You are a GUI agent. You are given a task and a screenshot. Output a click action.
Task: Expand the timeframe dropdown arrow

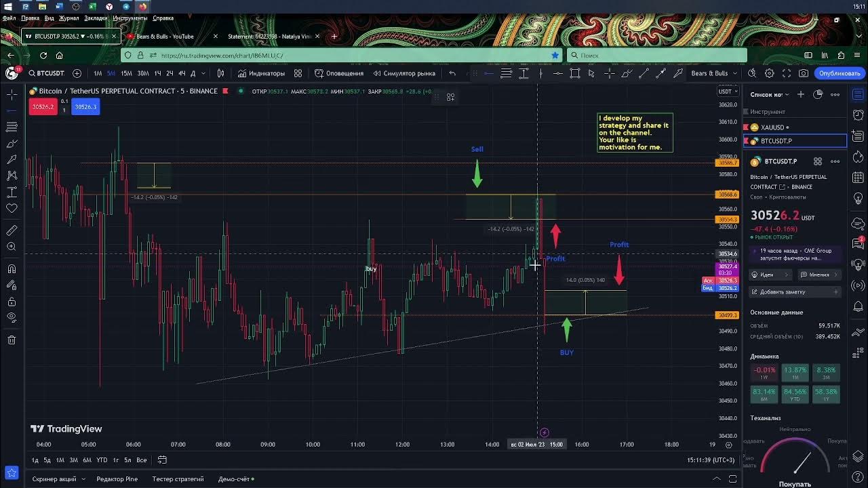(204, 73)
